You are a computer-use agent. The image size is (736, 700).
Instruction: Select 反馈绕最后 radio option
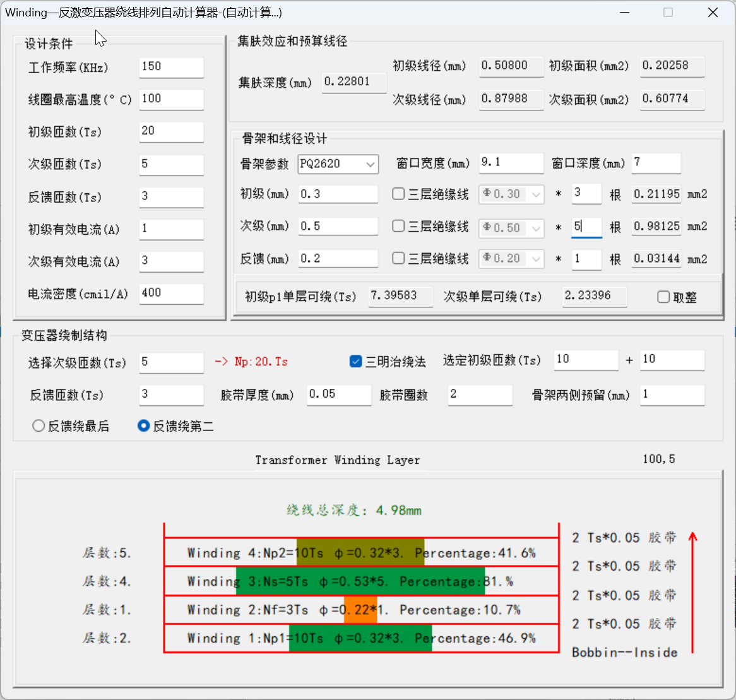tap(39, 426)
